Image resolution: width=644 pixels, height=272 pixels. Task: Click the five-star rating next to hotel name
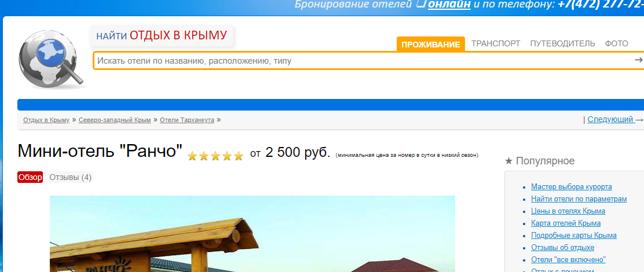click(x=215, y=156)
